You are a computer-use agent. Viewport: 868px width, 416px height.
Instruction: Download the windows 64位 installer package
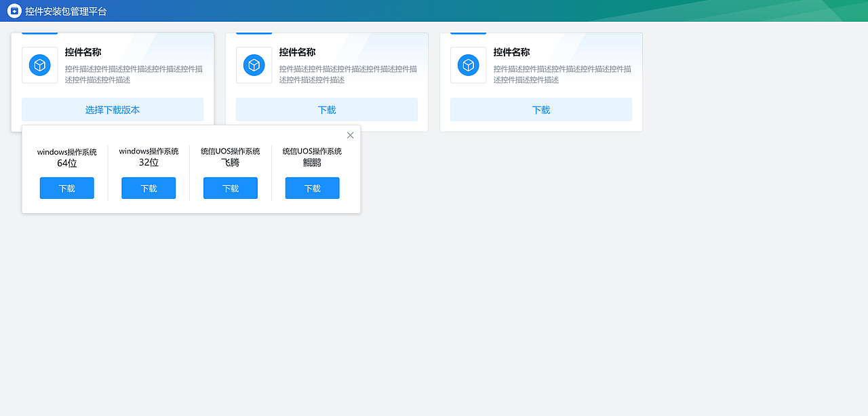pos(66,188)
